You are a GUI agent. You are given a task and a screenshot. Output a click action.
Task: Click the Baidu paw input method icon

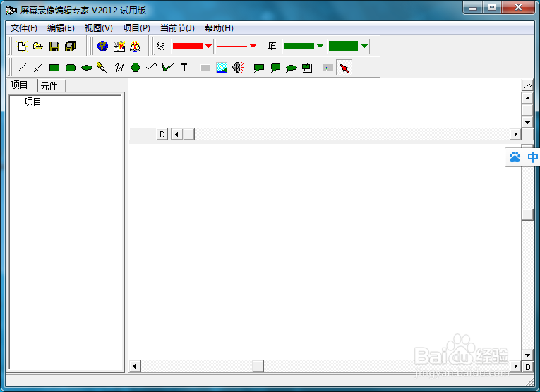coord(515,157)
